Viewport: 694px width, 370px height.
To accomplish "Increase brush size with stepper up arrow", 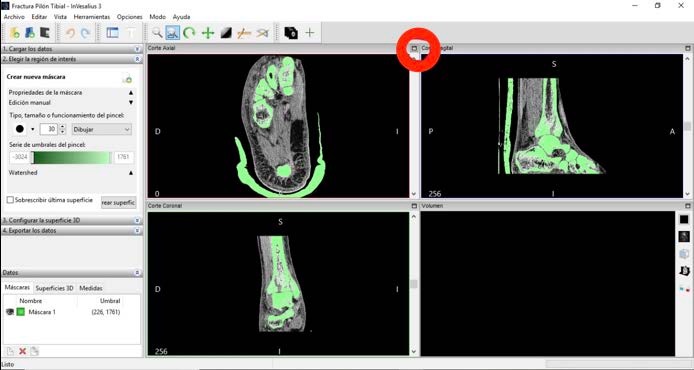I will click(62, 127).
